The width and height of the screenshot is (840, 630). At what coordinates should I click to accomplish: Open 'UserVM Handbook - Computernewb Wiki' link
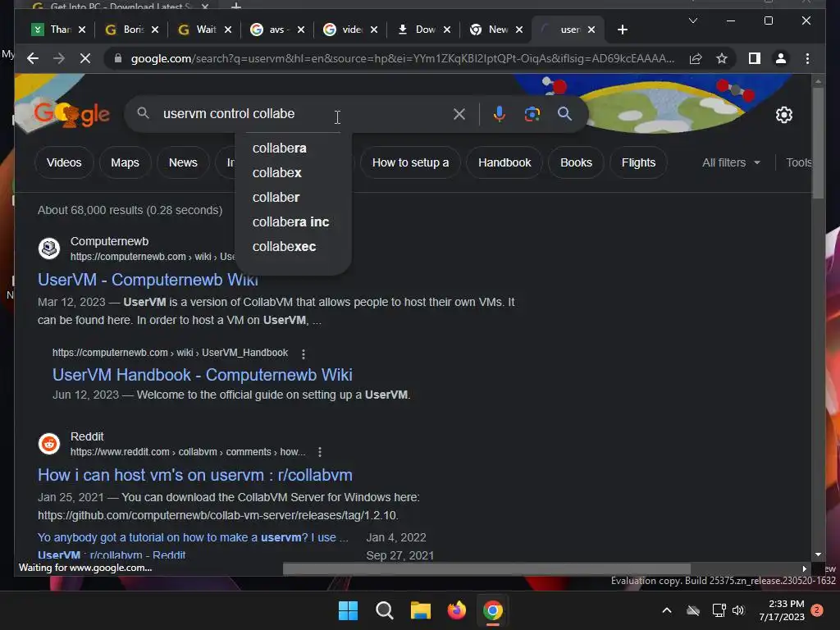[x=202, y=374]
